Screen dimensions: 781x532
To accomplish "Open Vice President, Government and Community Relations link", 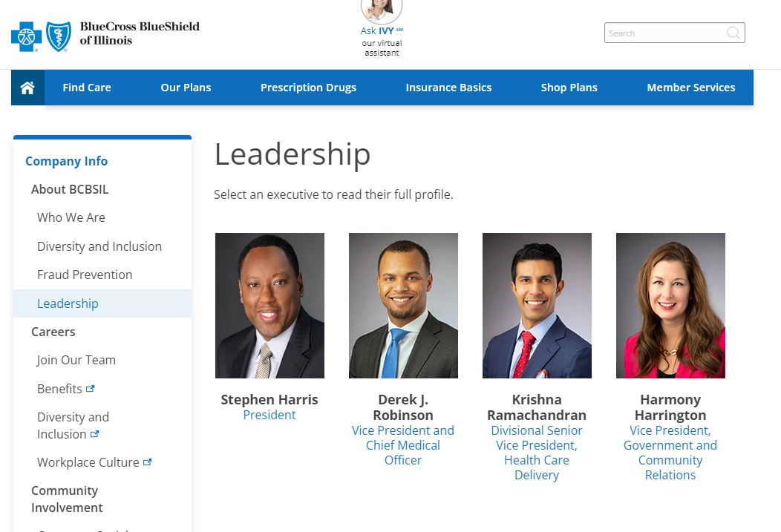I will click(x=670, y=453).
